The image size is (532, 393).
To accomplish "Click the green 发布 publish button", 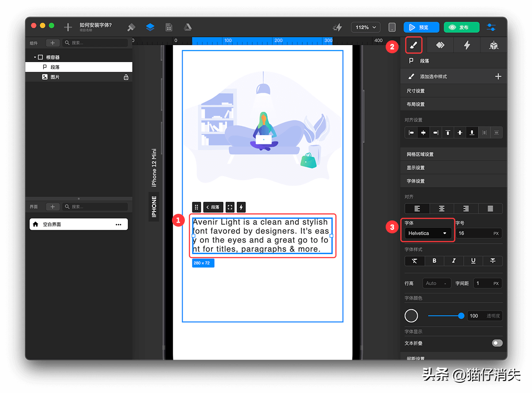I will pos(462,28).
